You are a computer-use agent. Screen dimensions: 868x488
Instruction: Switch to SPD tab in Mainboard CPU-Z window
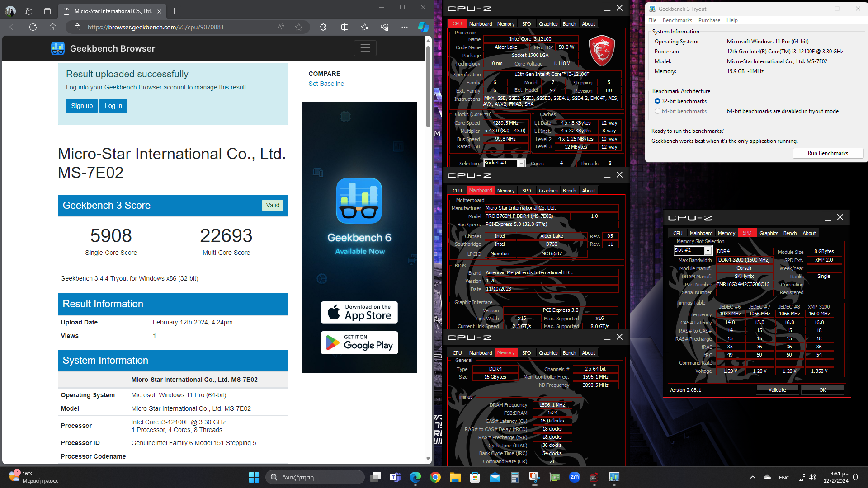coord(526,191)
